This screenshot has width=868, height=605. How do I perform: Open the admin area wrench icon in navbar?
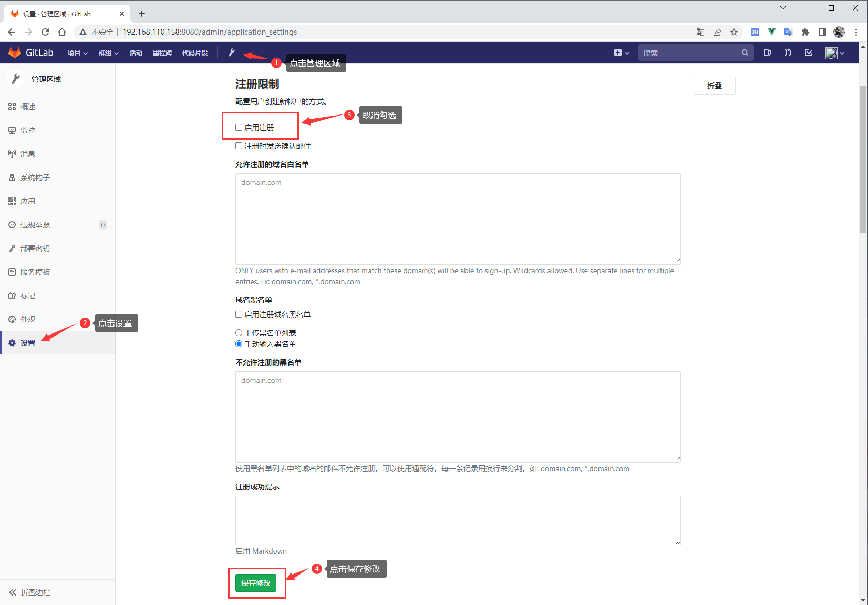231,53
